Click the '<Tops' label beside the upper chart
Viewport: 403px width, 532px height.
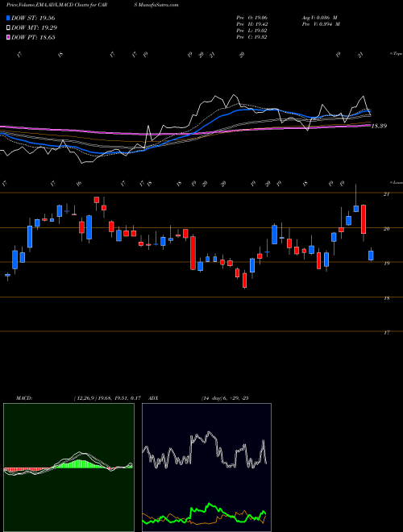(396, 54)
